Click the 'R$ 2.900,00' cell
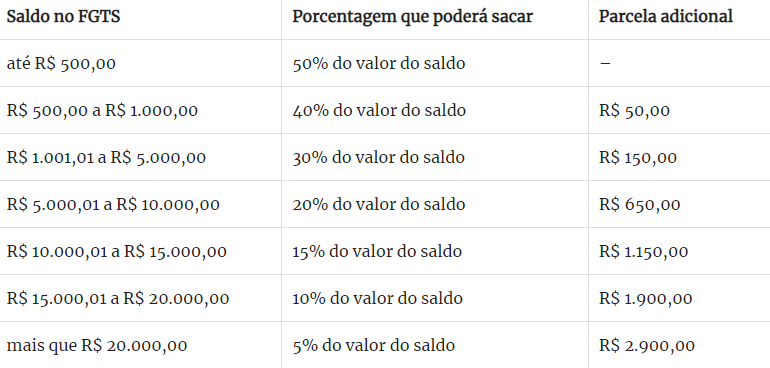The height and width of the screenshot is (368, 770). [647, 345]
